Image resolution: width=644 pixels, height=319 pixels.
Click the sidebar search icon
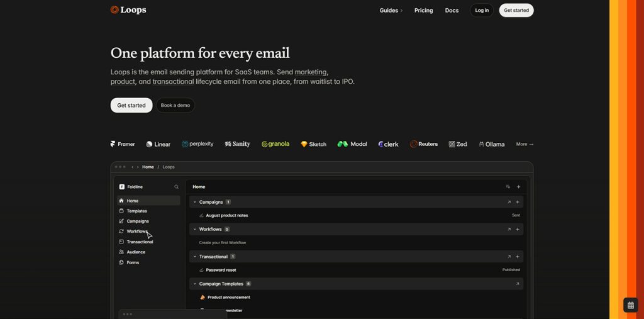click(176, 187)
